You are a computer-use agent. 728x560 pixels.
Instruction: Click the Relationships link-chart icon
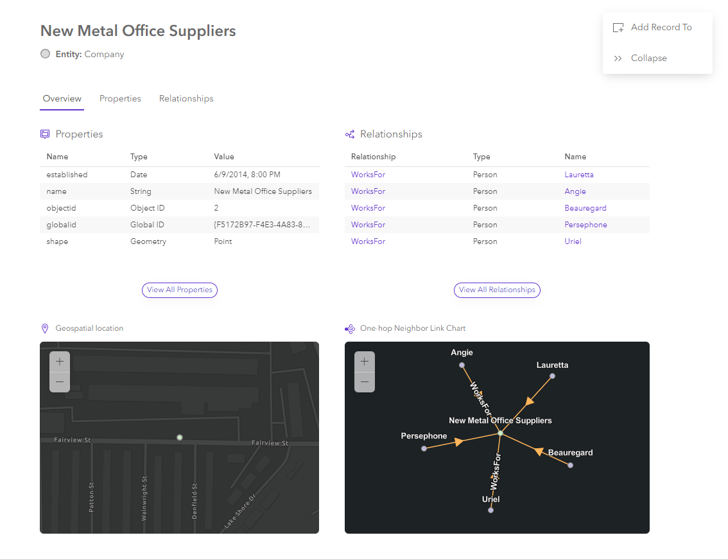[350, 134]
